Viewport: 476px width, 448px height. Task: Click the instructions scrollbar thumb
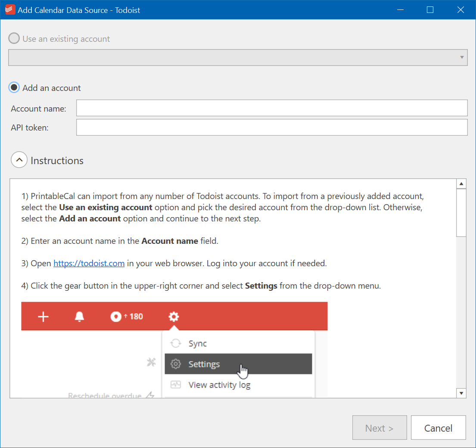tap(461, 212)
